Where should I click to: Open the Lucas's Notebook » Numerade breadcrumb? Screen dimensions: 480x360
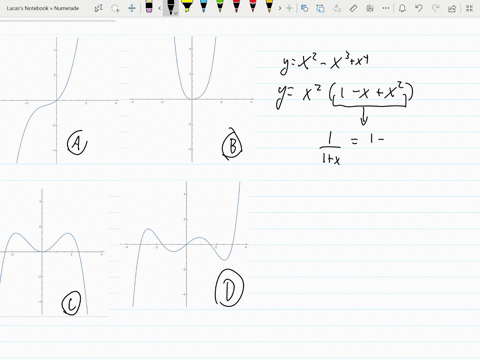[x=43, y=8]
